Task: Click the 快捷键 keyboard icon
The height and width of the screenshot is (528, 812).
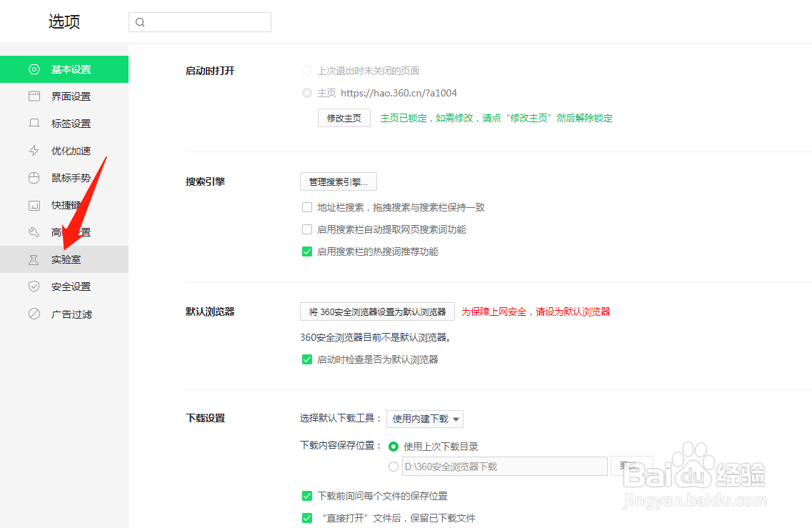Action: pyautogui.click(x=34, y=205)
